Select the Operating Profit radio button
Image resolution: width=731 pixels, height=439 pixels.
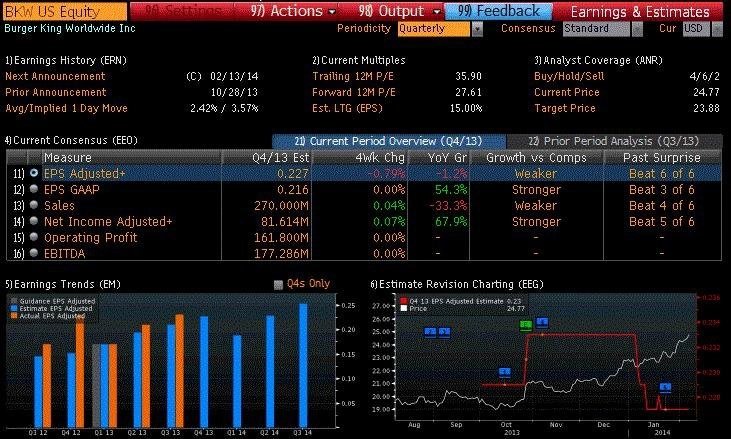click(x=34, y=237)
